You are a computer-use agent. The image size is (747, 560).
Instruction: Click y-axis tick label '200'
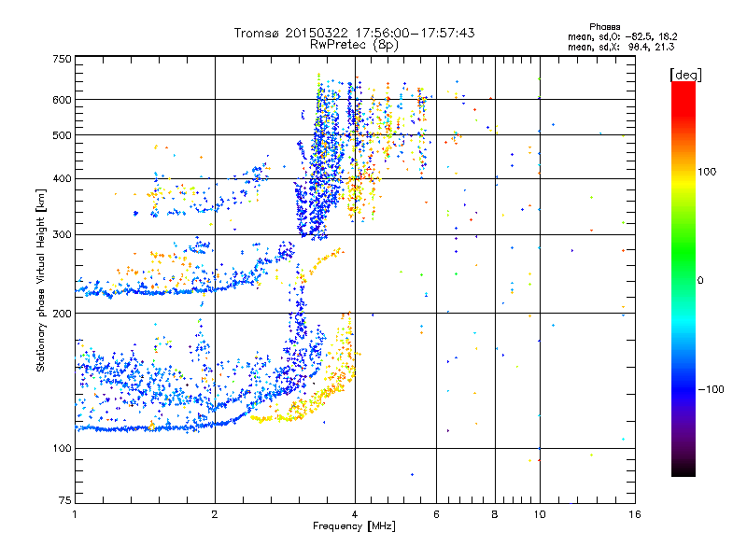click(x=63, y=314)
